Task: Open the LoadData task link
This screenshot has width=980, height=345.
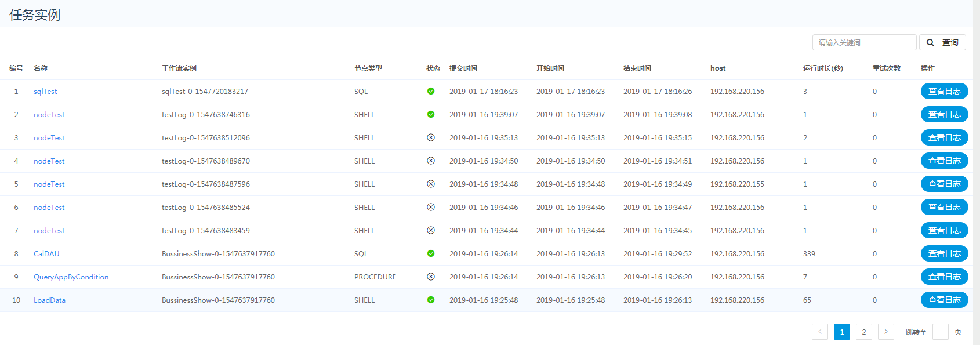Action: click(49, 300)
